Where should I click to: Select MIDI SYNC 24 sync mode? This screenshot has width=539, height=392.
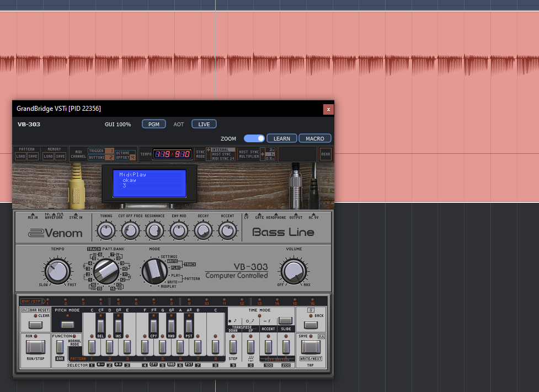(223, 158)
